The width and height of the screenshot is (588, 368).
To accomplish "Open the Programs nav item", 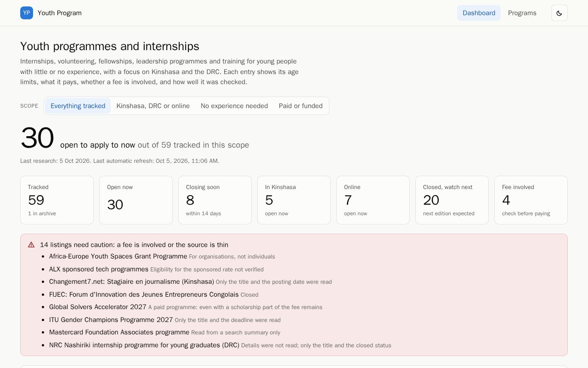I will pos(522,13).
